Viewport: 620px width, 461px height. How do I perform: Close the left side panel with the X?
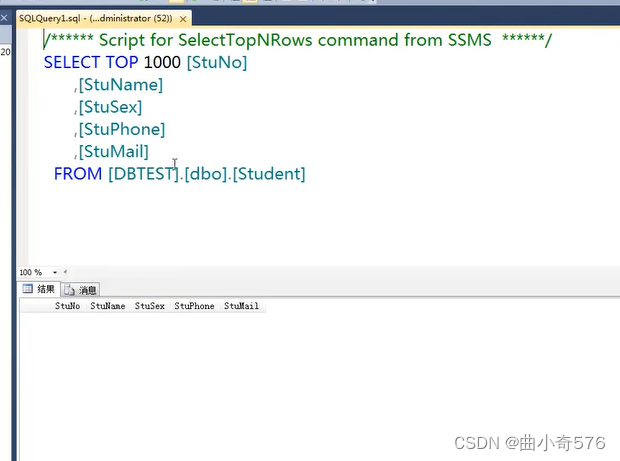click(4, 18)
